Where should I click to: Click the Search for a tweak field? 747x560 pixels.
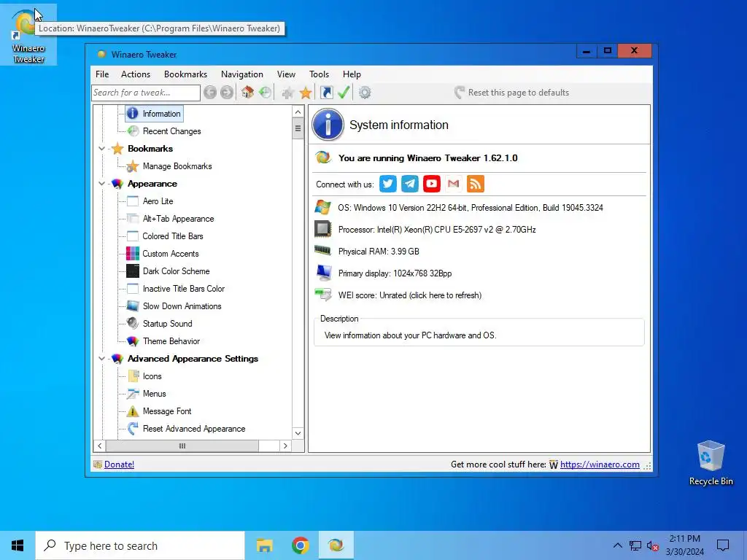tap(146, 93)
